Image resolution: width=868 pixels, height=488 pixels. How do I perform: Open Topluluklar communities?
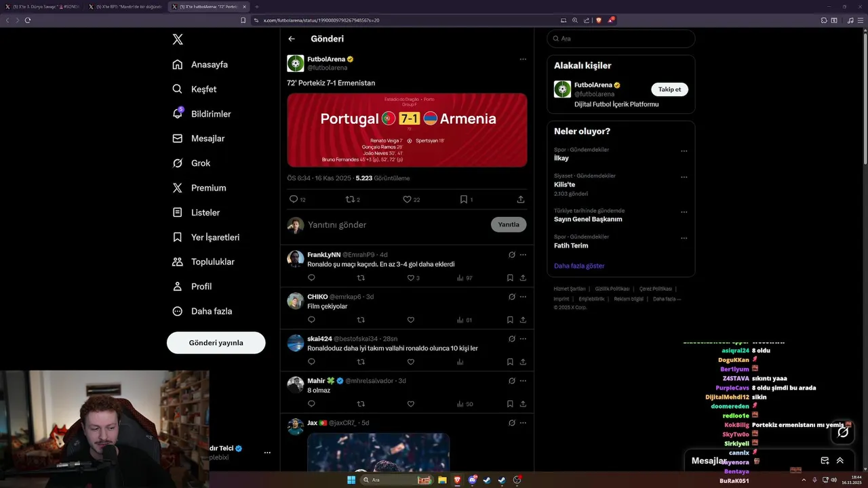click(203, 262)
